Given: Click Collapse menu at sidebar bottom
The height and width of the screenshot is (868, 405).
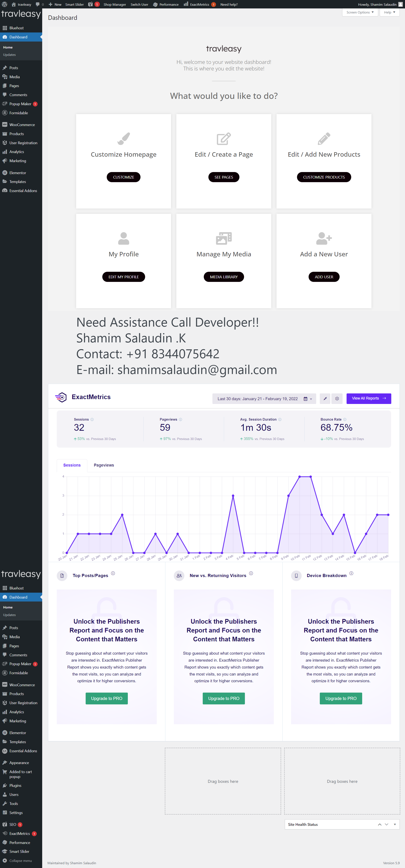Looking at the screenshot, I should pos(21,861).
